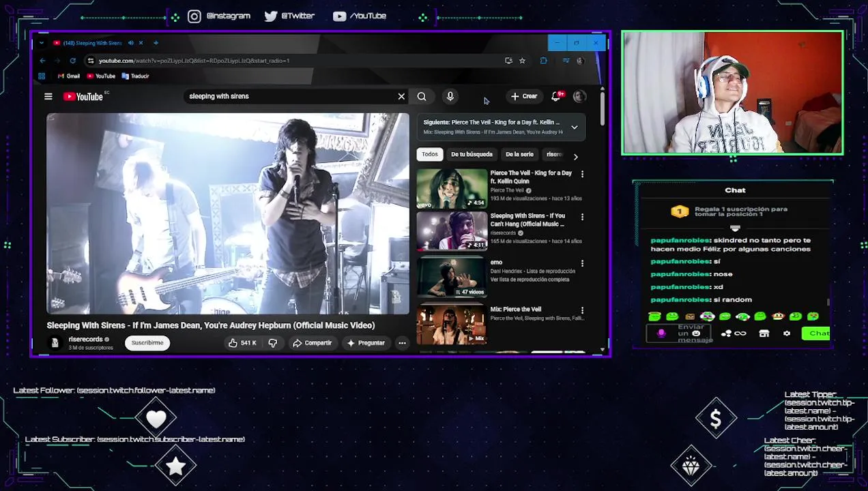The height and width of the screenshot is (491, 868).
Task: Select De la serie filter chip
Action: coord(519,154)
